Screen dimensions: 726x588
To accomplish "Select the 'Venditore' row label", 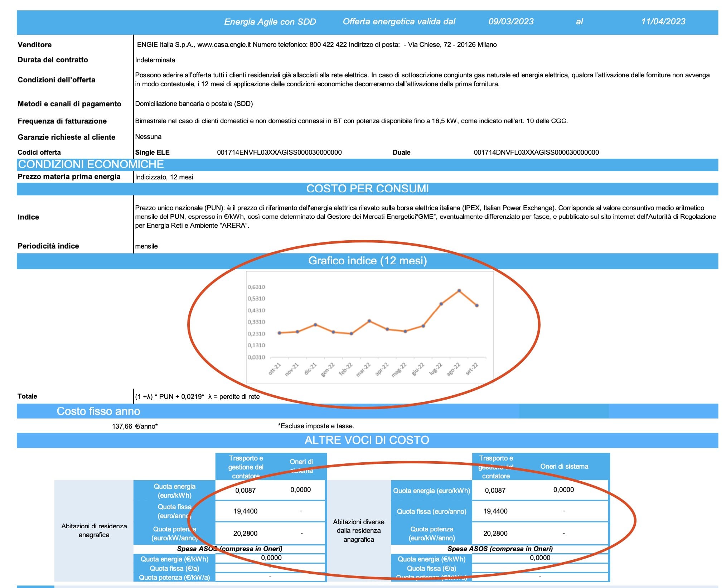I will [x=35, y=45].
